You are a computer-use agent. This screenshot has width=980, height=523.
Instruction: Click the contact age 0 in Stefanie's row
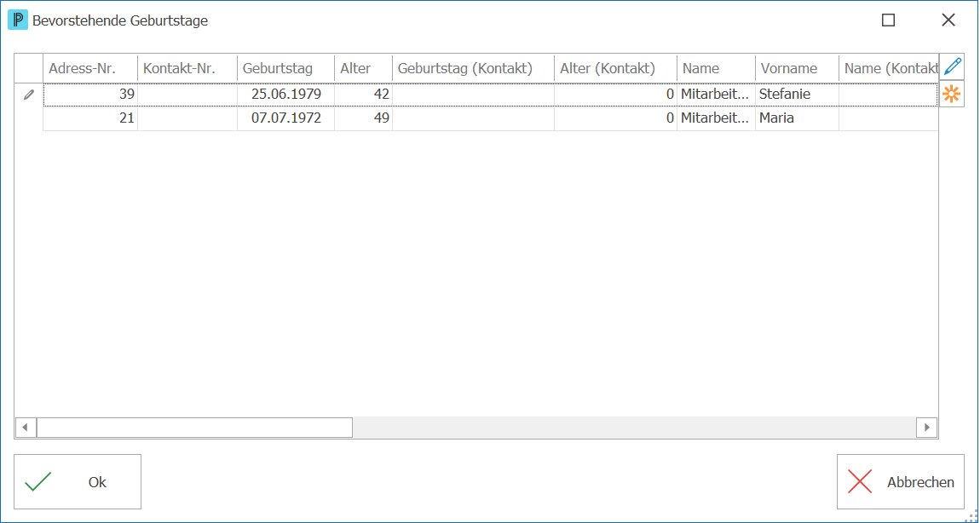(615, 95)
